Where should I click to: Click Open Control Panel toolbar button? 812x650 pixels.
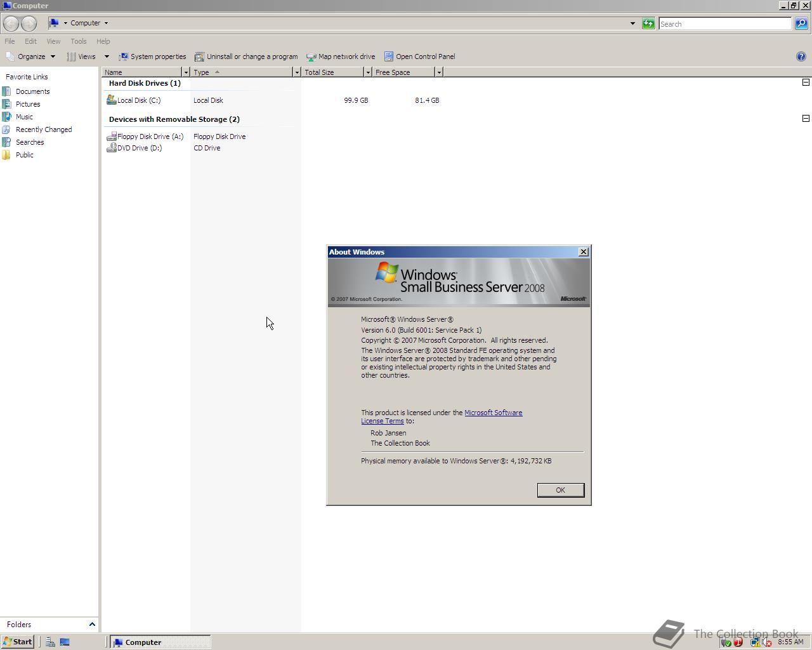point(419,56)
